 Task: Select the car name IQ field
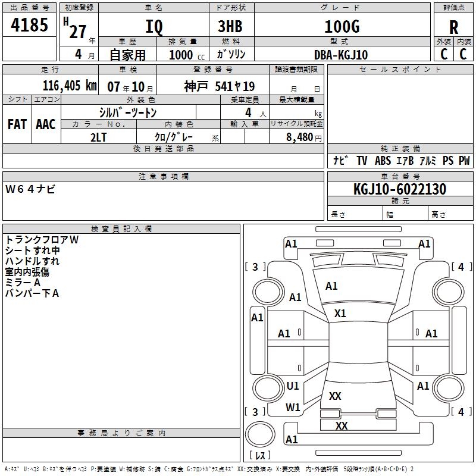[x=154, y=27]
